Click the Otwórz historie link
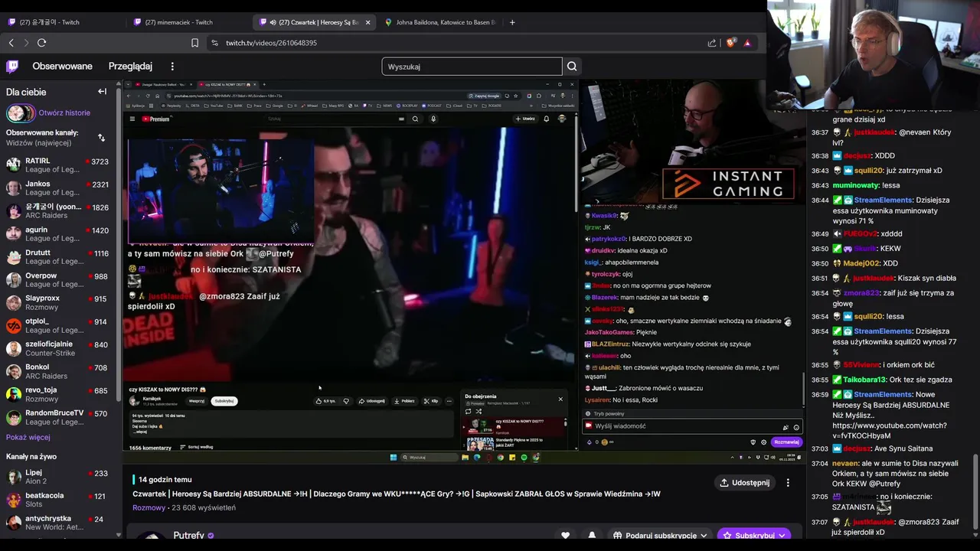This screenshot has height=551, width=980. pyautogui.click(x=64, y=113)
